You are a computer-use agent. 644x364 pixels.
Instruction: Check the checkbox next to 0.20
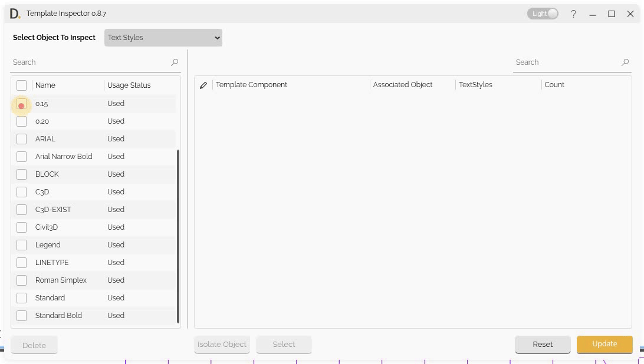21,121
